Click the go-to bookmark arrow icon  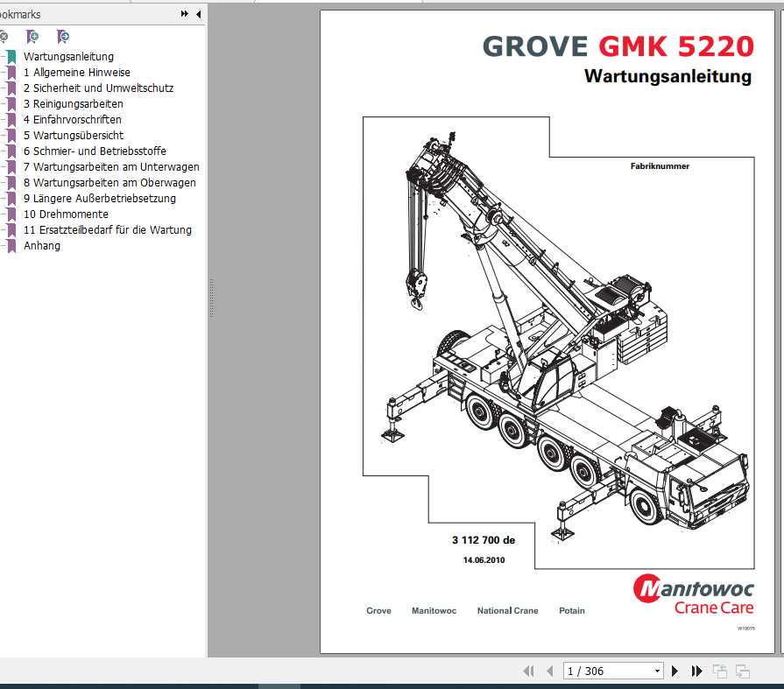click(x=63, y=37)
